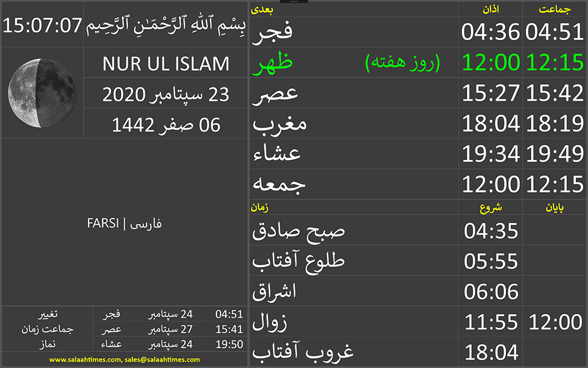Click the Arabic Bismillah header text

coord(166,25)
